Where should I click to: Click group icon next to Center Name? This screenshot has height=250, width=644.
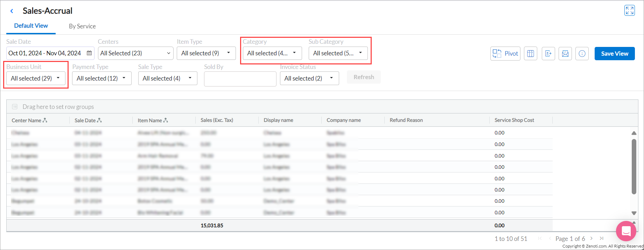pyautogui.click(x=45, y=120)
